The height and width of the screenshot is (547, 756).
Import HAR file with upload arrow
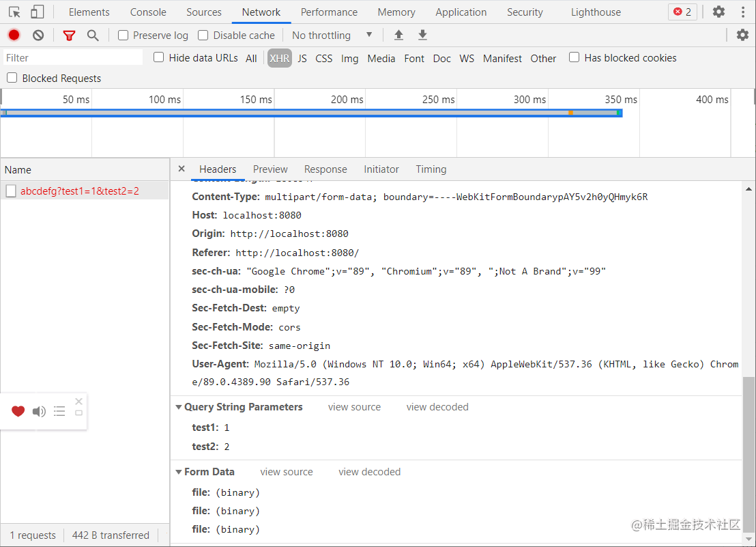click(x=398, y=35)
